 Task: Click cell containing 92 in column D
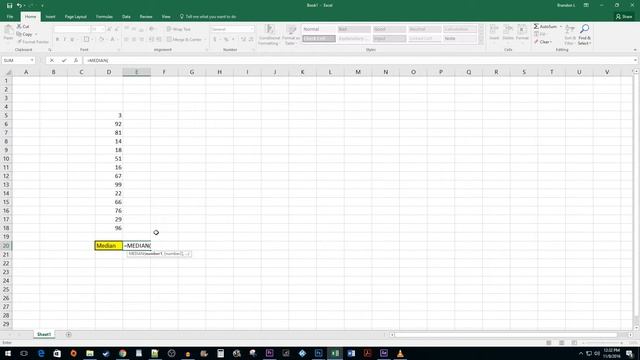(109, 124)
